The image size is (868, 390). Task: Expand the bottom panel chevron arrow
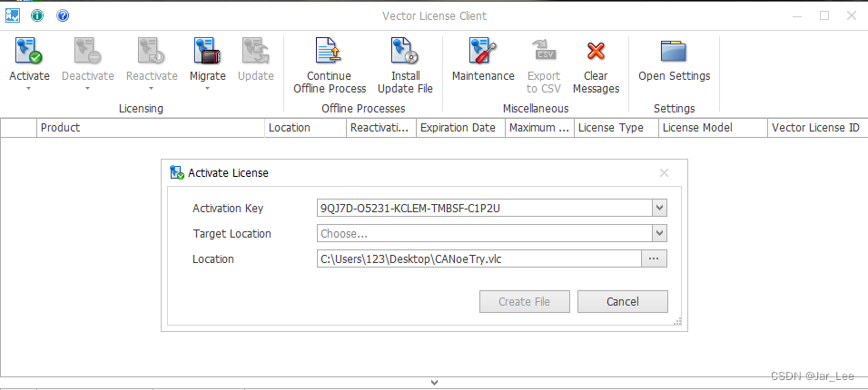pyautogui.click(x=435, y=382)
